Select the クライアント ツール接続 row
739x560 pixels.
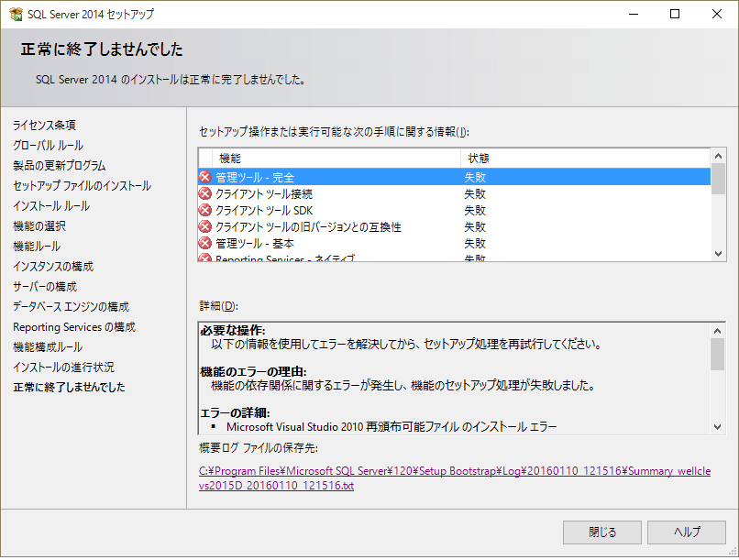(x=455, y=193)
